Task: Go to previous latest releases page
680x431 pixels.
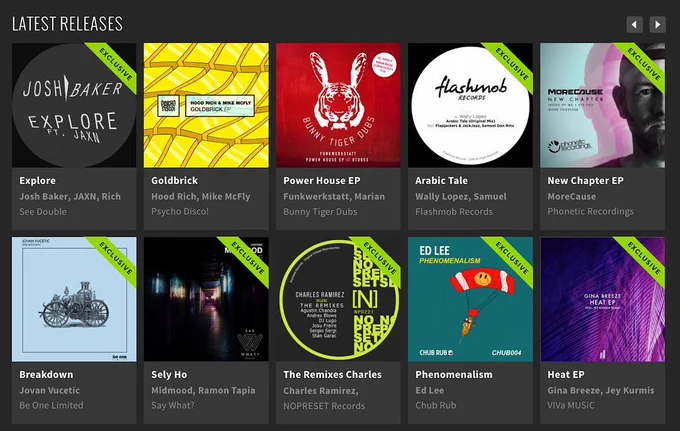Action: pyautogui.click(x=634, y=25)
